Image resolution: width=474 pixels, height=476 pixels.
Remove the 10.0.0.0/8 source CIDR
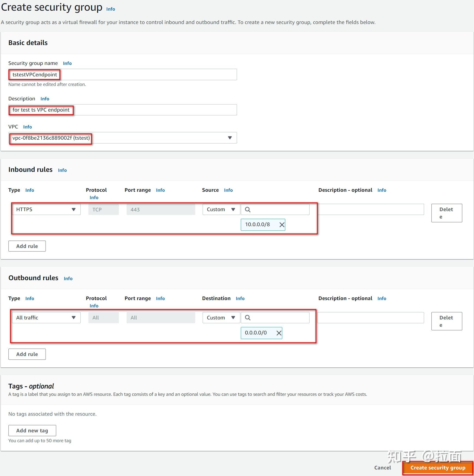(x=281, y=225)
